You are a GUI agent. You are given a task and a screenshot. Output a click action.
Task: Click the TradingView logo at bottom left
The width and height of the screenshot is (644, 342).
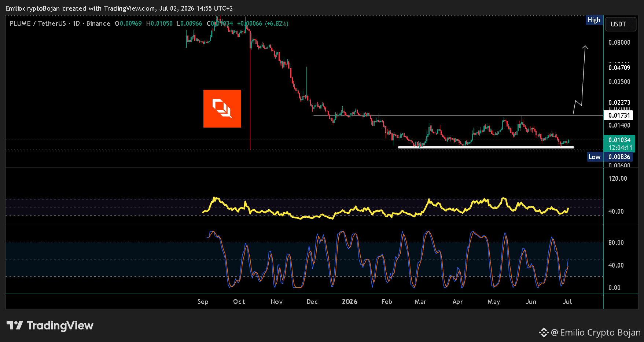(x=50, y=326)
